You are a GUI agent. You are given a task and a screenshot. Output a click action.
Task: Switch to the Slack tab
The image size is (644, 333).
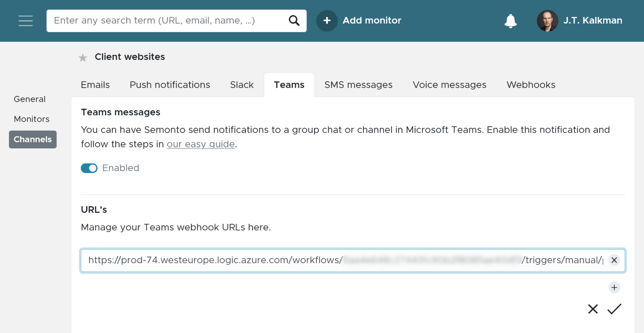pyautogui.click(x=242, y=85)
